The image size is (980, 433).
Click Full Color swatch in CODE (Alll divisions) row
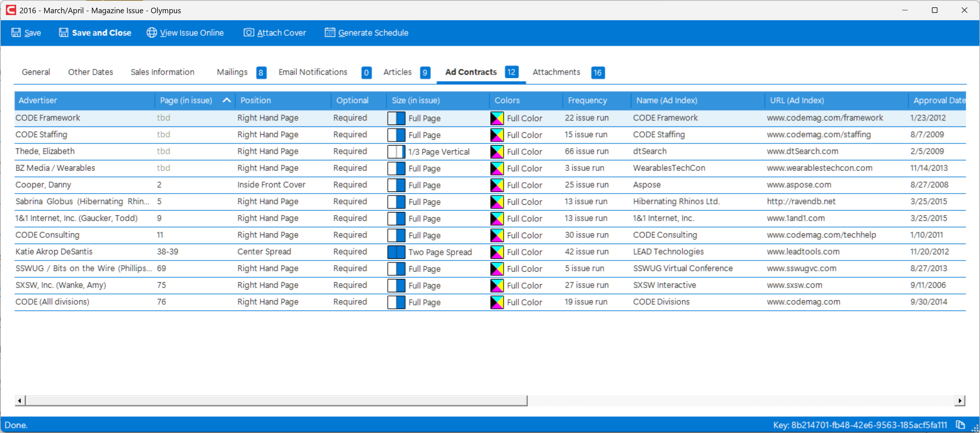[x=497, y=302]
